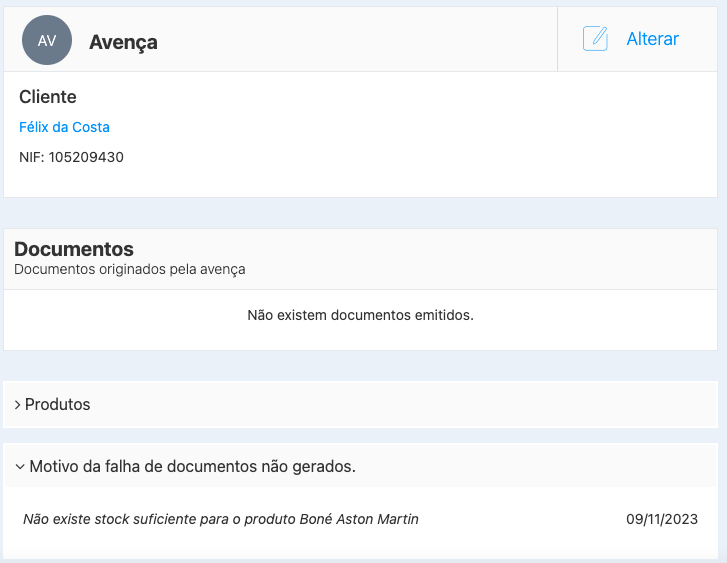Expand the Produtos section chevron arrow

point(18,405)
